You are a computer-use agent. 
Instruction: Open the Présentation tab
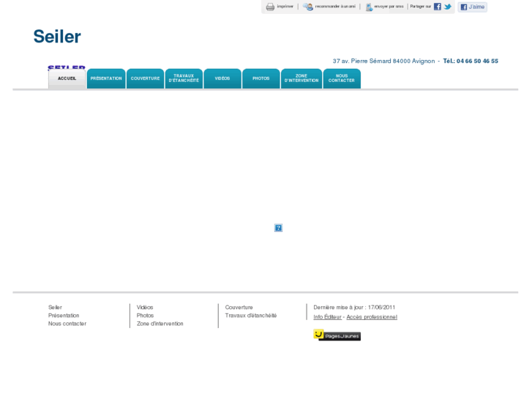[106, 79]
